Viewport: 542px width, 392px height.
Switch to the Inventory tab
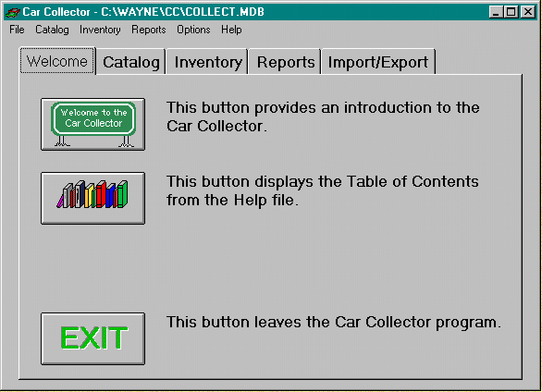pos(207,62)
